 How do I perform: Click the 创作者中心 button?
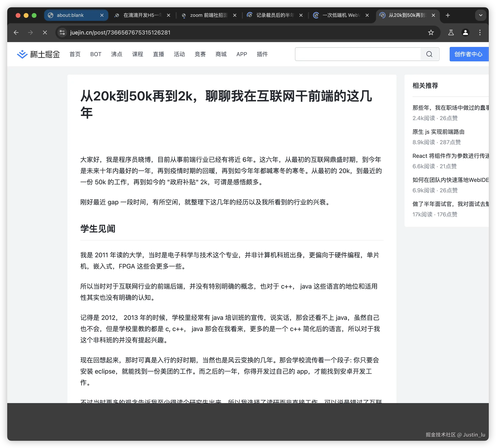[468, 54]
